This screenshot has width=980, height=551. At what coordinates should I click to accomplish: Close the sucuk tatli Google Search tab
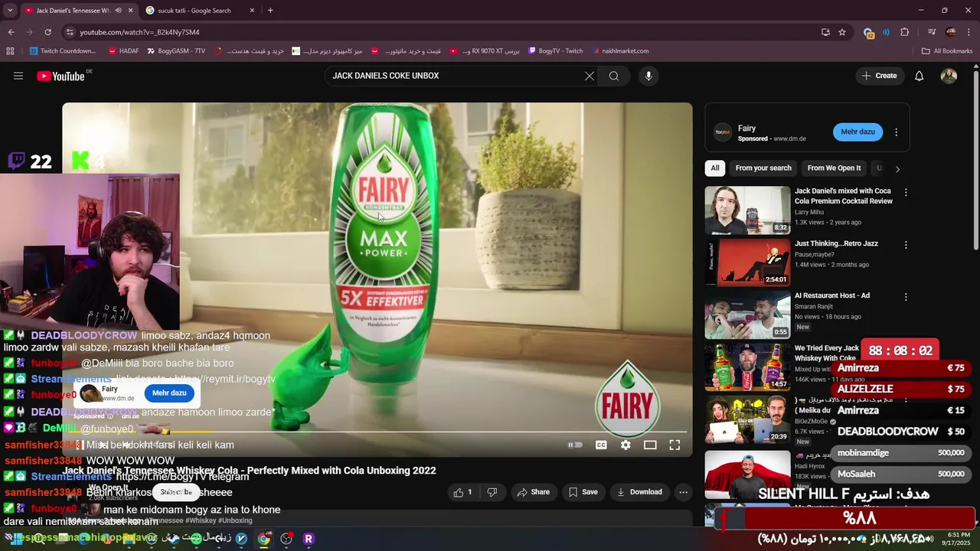coord(252,11)
